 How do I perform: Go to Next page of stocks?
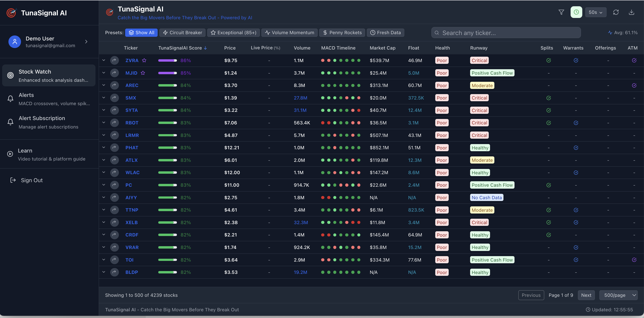coord(586,295)
